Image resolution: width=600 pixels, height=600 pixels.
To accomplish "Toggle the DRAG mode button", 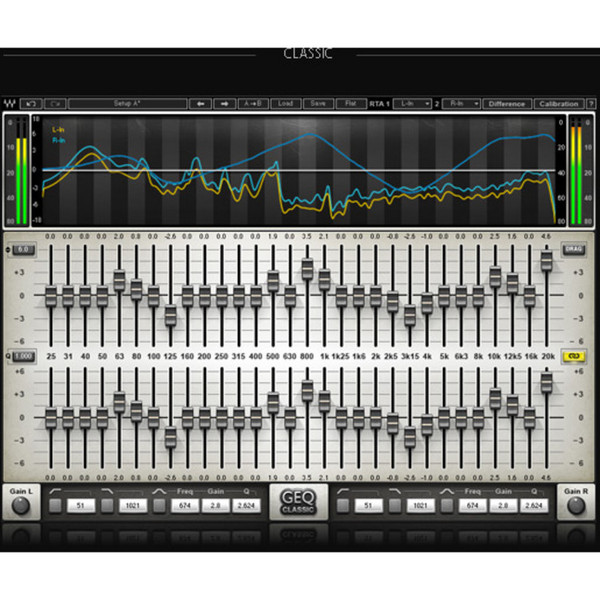I will tap(573, 249).
